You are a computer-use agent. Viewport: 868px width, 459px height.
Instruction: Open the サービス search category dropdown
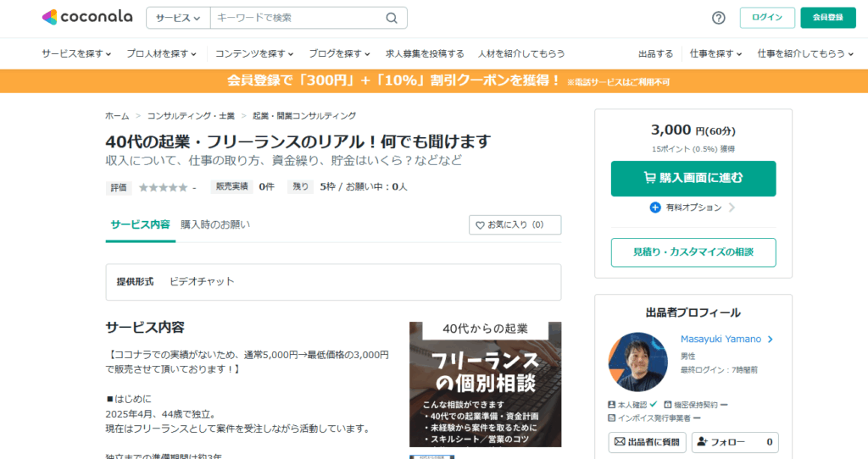coord(178,18)
